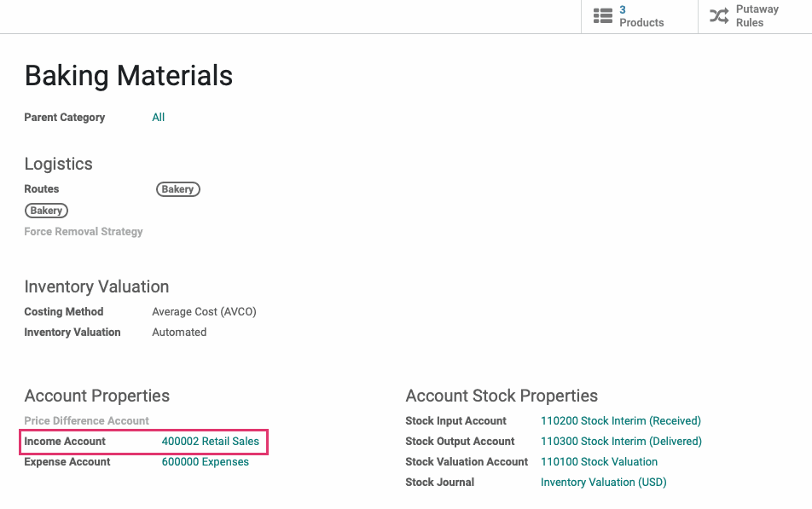Click the Stock Journal field label
Image resolution: width=812 pixels, height=509 pixels.
[439, 483]
